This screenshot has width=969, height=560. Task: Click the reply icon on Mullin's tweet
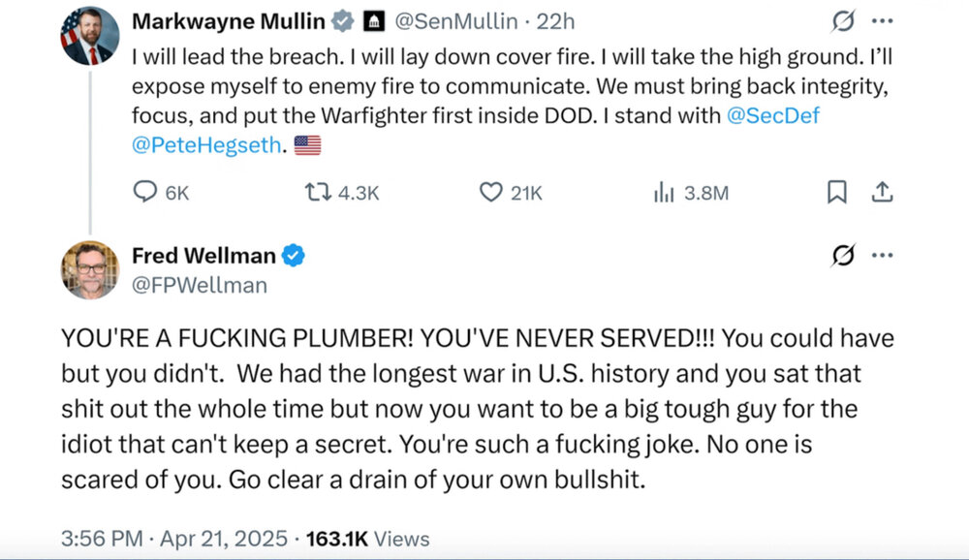145,193
